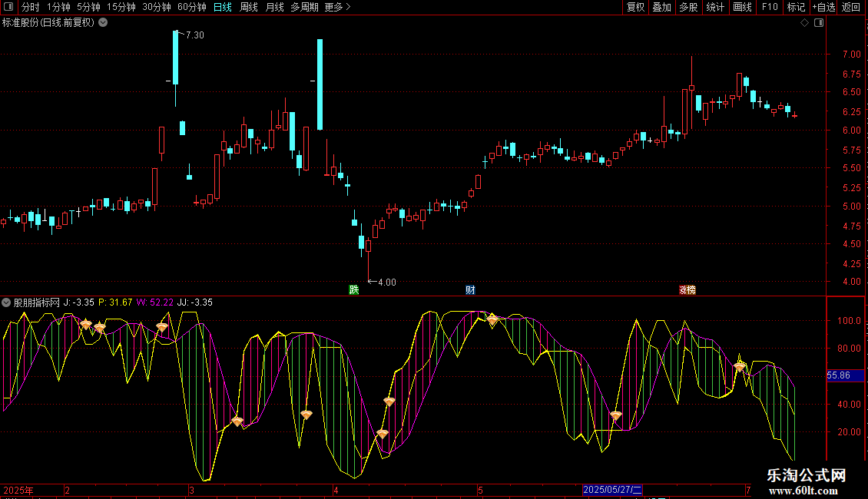Click the 100.0 indicator axis label
The image size is (868, 499).
point(849,321)
